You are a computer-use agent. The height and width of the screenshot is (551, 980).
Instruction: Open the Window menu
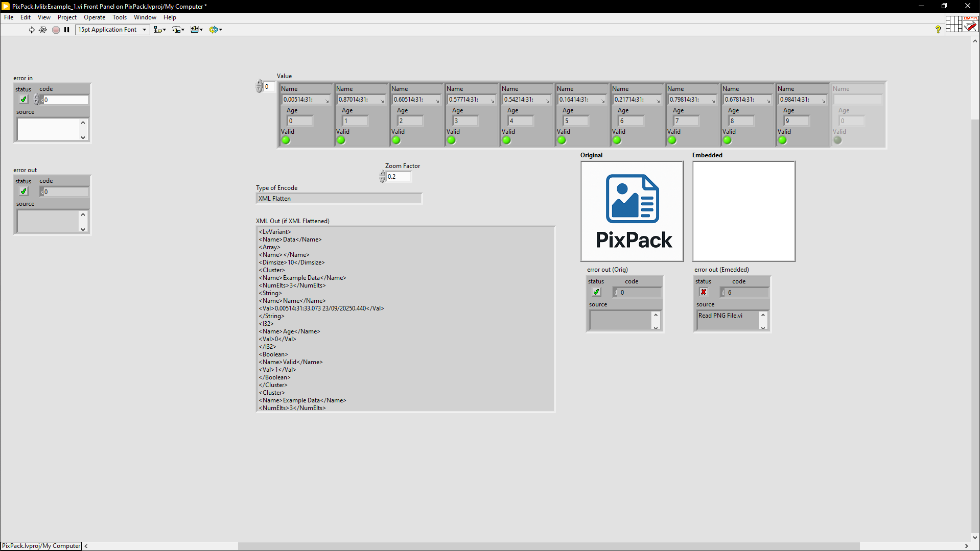point(145,17)
